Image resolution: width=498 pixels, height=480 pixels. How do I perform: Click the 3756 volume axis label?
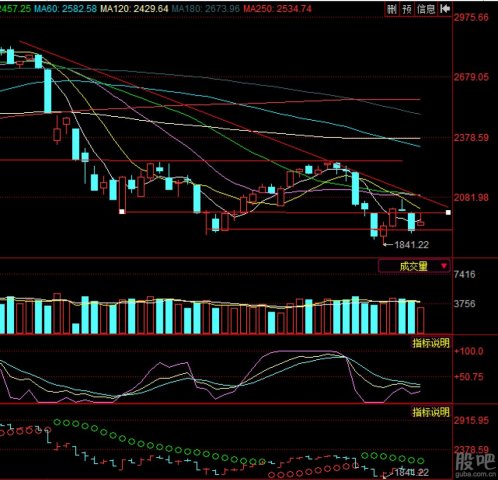point(465,304)
